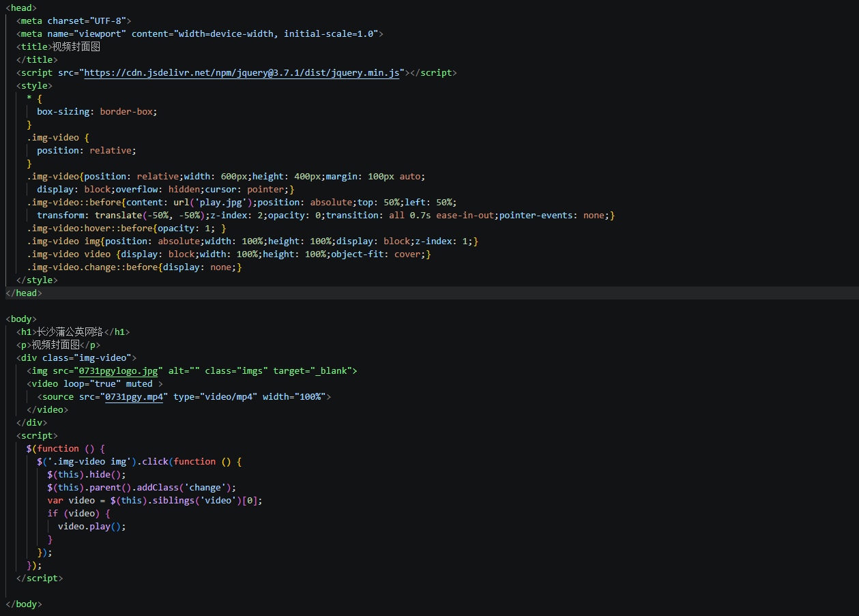Click the z-index: 2 declaration

click(x=236, y=215)
